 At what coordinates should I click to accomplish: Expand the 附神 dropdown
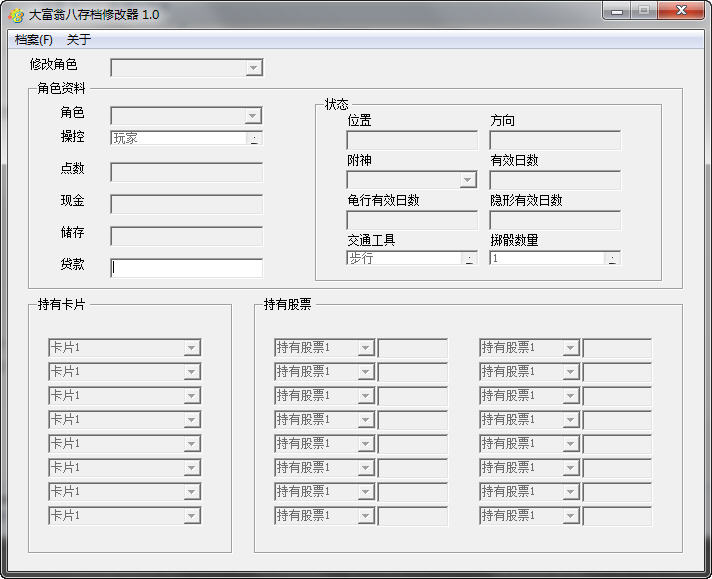467,180
